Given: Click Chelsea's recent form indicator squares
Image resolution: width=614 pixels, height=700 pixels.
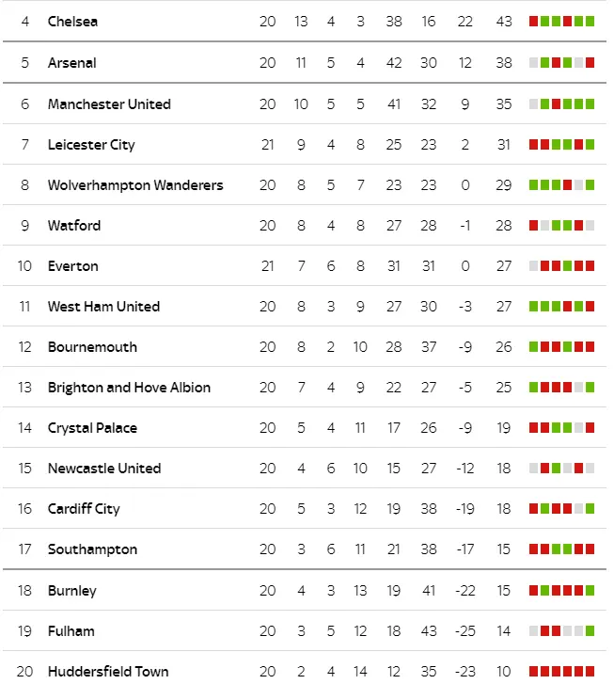Looking at the screenshot, I should (x=561, y=21).
